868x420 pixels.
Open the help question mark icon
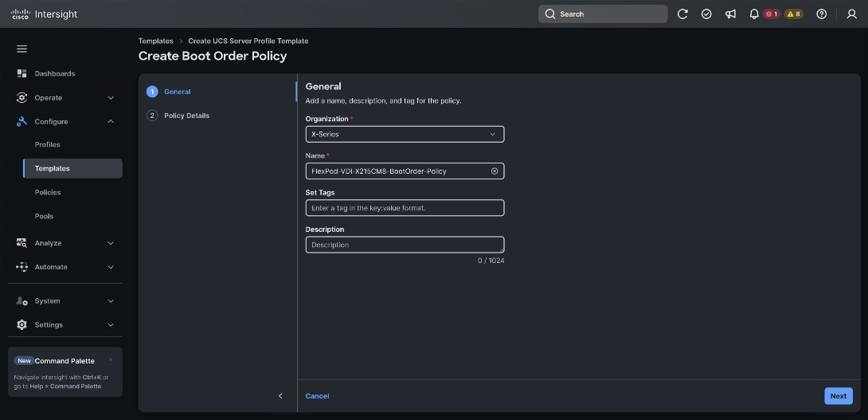822,14
